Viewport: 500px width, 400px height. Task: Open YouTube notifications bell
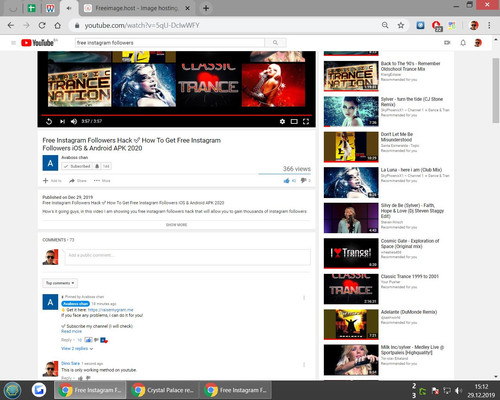tap(463, 43)
